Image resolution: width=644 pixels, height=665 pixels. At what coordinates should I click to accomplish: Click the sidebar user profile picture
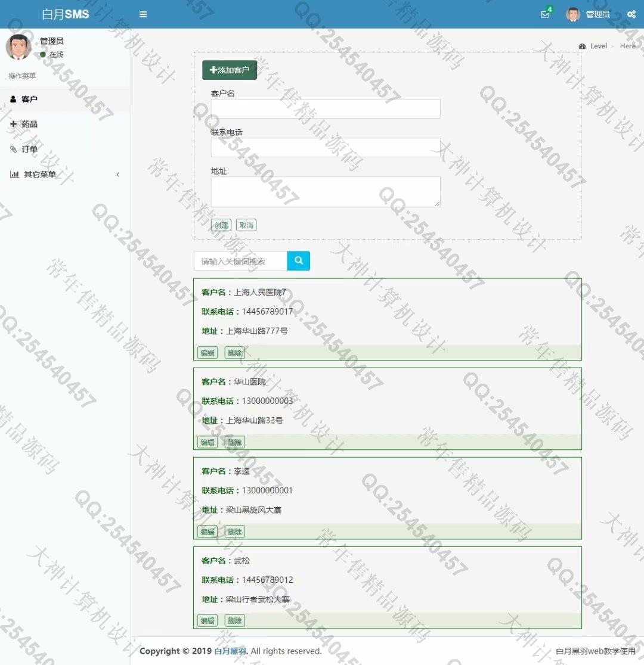tap(18, 47)
